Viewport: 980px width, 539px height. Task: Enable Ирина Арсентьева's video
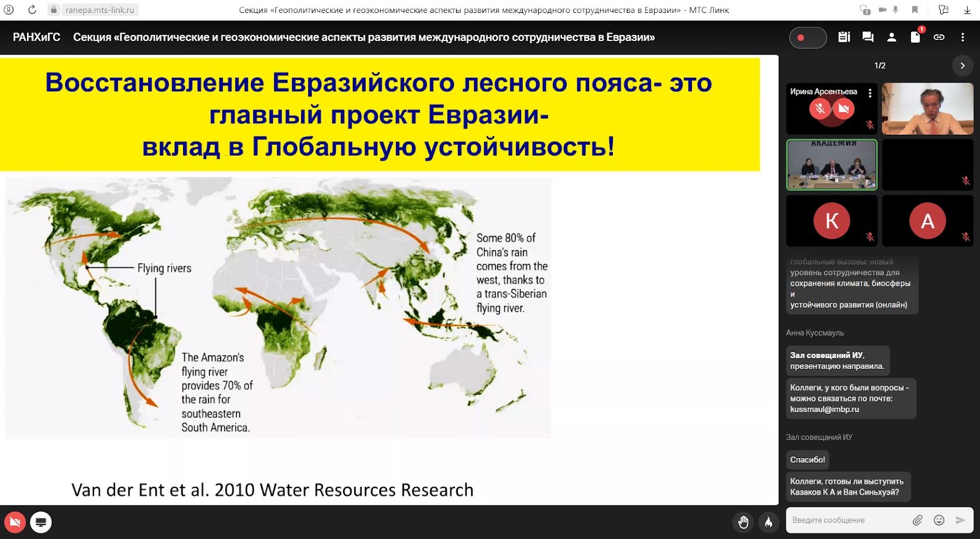pyautogui.click(x=844, y=108)
